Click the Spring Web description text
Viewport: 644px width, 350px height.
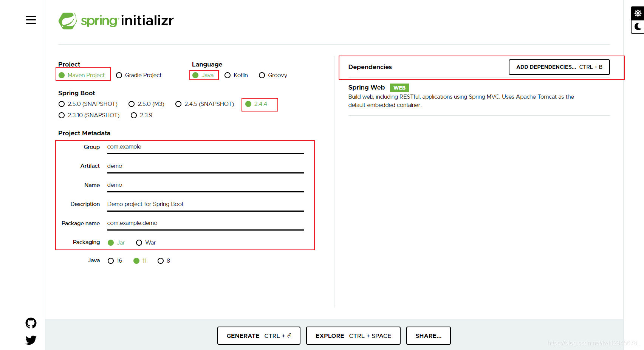click(461, 101)
